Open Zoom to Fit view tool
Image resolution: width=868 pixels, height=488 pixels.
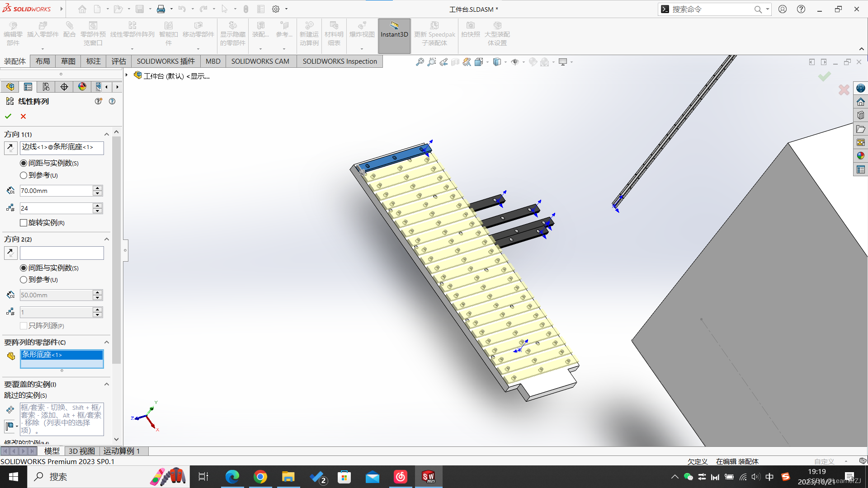click(x=420, y=62)
